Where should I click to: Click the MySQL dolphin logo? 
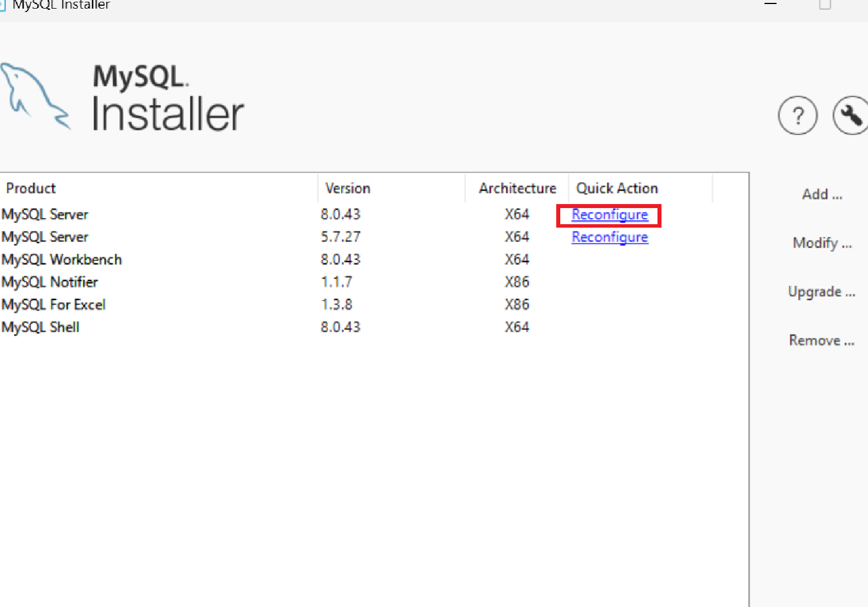point(35,97)
